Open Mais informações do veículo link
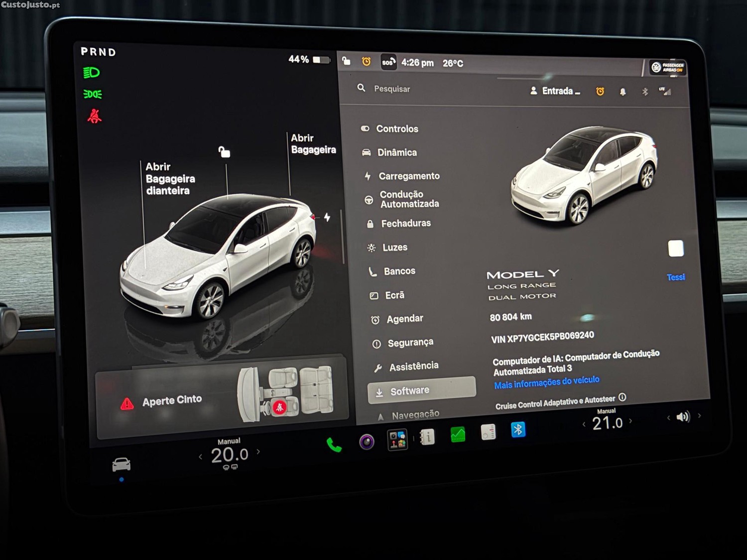Viewport: 747px width, 560px height. 547,382
